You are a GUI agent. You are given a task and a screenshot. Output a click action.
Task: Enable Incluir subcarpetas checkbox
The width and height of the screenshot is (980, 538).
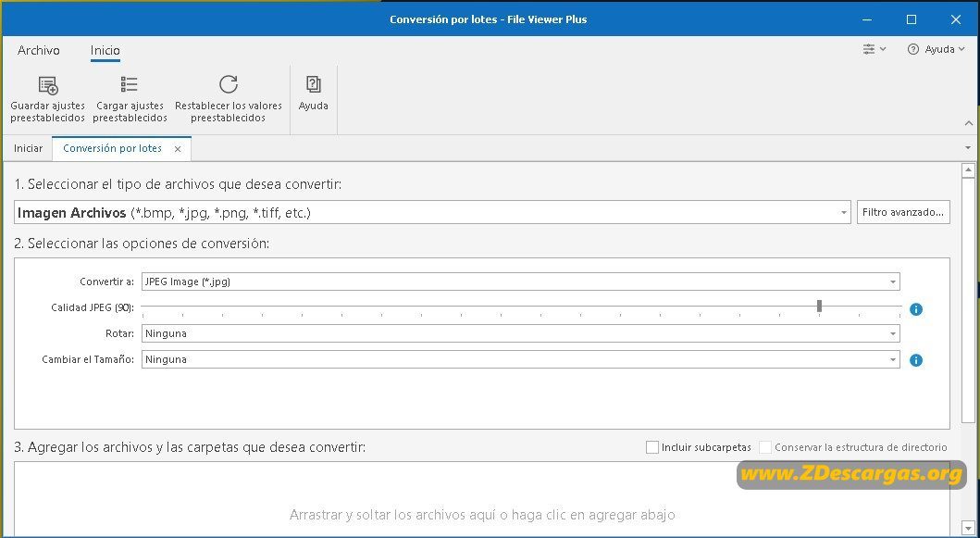coord(651,447)
